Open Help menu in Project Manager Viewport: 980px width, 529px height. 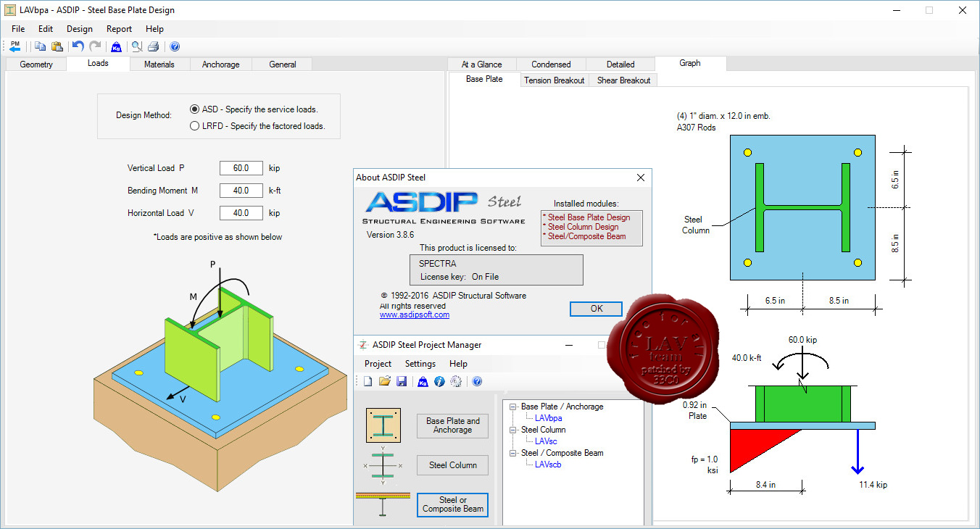click(x=458, y=364)
